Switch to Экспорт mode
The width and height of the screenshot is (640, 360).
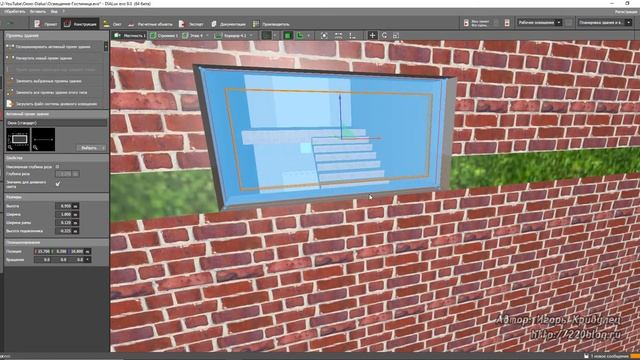click(x=191, y=24)
